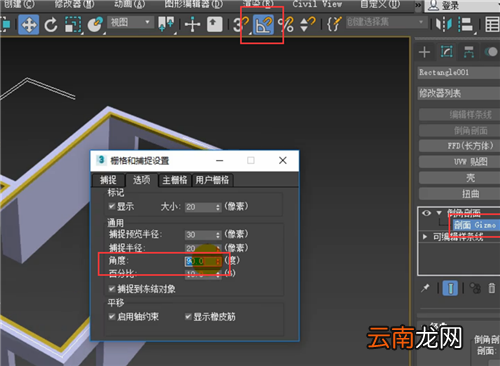Toggle the 捕捉到冻结对象 checkbox

pyautogui.click(x=112, y=289)
